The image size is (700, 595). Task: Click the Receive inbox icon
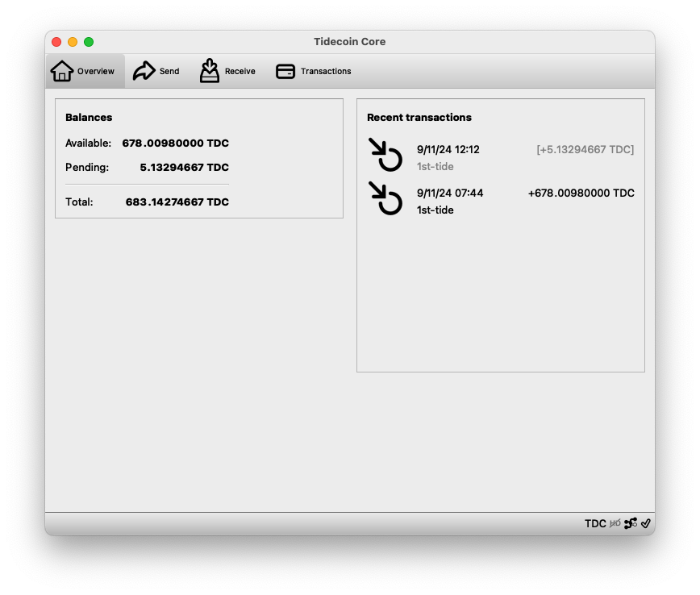pyautogui.click(x=210, y=71)
